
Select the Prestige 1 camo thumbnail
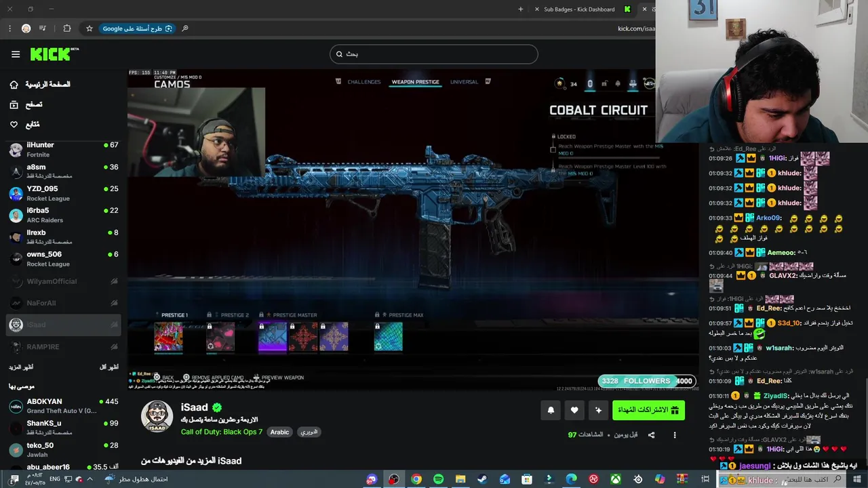[168, 337]
